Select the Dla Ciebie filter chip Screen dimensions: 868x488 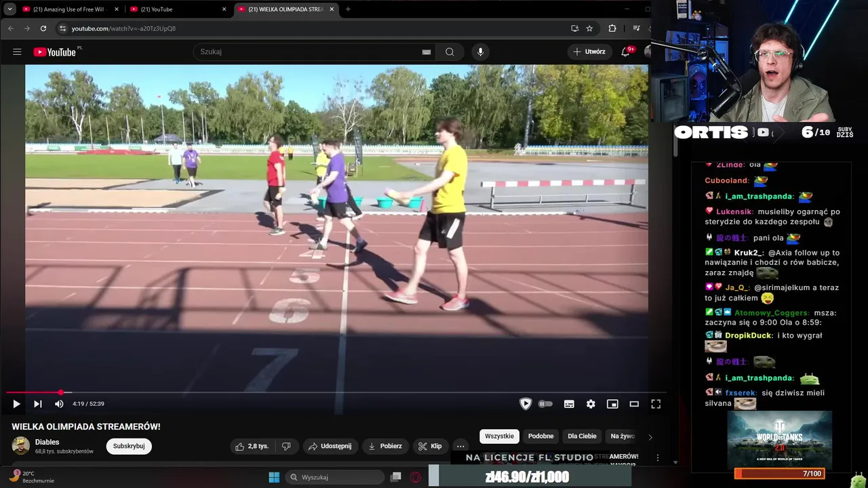pyautogui.click(x=582, y=436)
